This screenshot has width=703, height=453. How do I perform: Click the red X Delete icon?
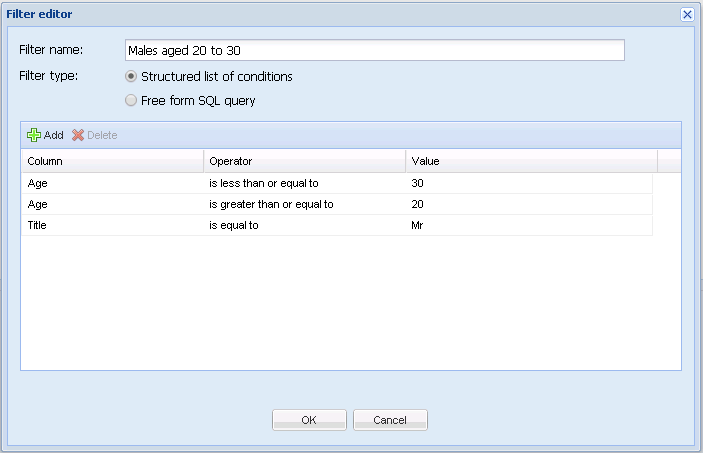pyautogui.click(x=78, y=135)
